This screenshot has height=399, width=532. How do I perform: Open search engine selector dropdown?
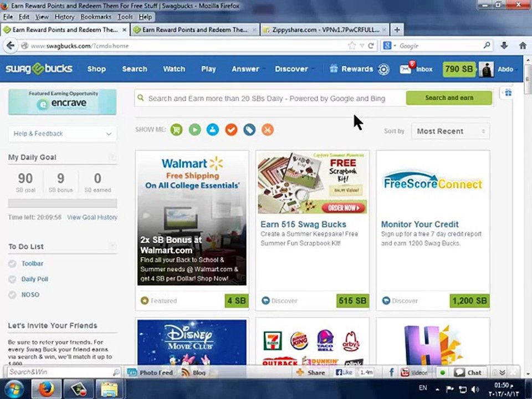[x=395, y=45]
